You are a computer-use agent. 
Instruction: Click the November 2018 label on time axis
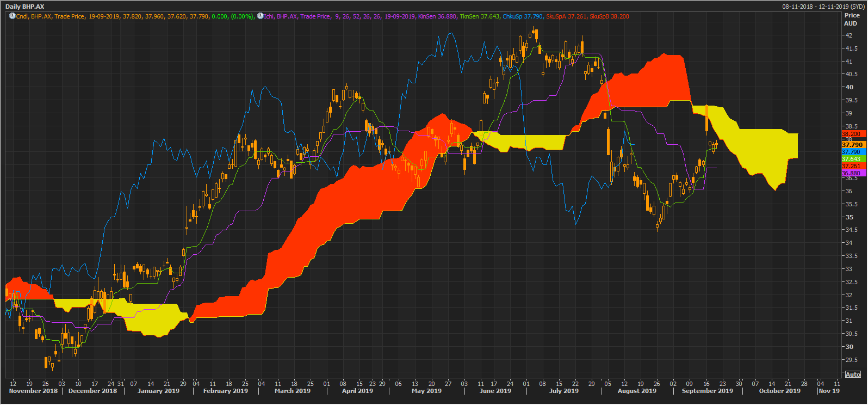pos(33,391)
